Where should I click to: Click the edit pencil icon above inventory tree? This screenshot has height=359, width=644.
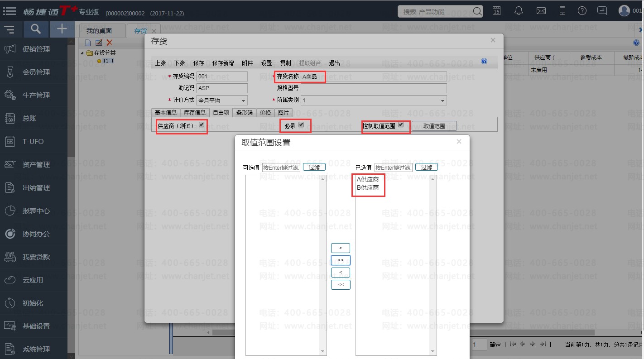(x=99, y=43)
